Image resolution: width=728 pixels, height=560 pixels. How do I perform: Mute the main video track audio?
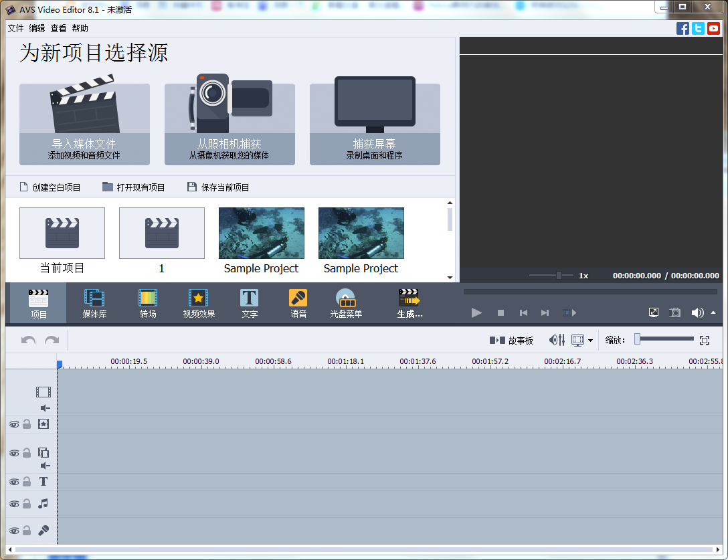(x=45, y=408)
